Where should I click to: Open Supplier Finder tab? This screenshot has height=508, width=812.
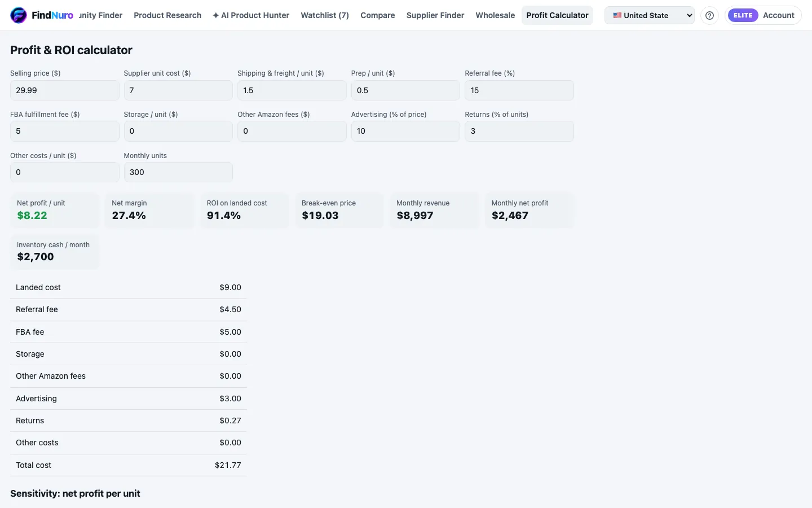[x=435, y=15]
